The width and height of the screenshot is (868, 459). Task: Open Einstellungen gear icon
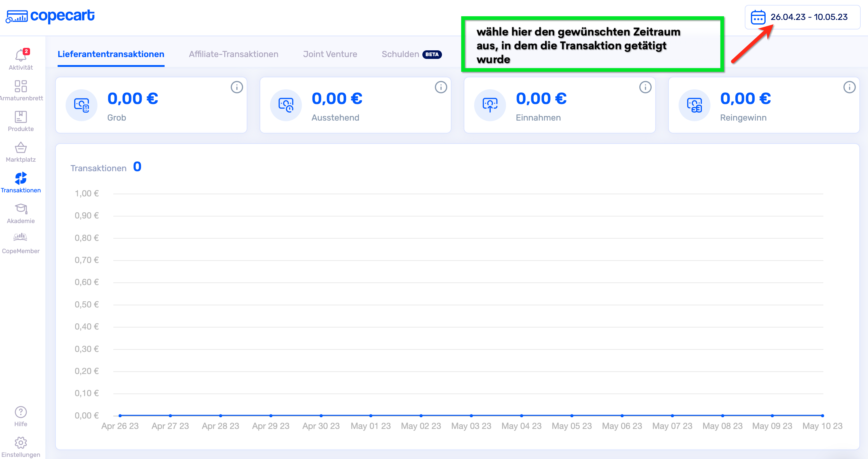pyautogui.click(x=21, y=443)
